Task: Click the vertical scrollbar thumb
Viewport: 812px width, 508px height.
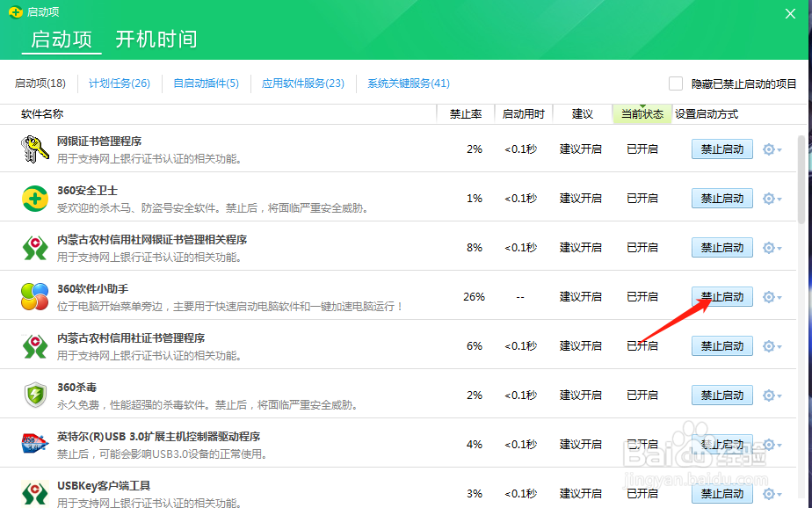Action: (x=801, y=179)
